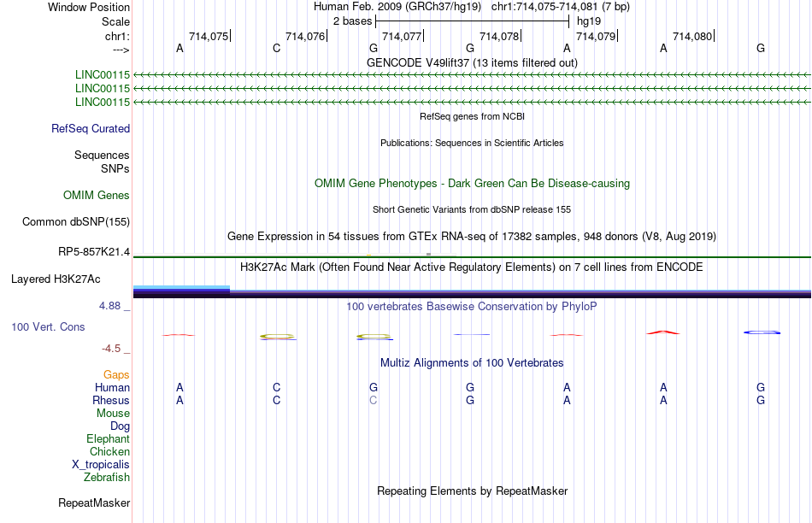Image resolution: width=812 pixels, height=523 pixels.
Task: Select the Chicken alignment row label
Action: click(x=109, y=451)
